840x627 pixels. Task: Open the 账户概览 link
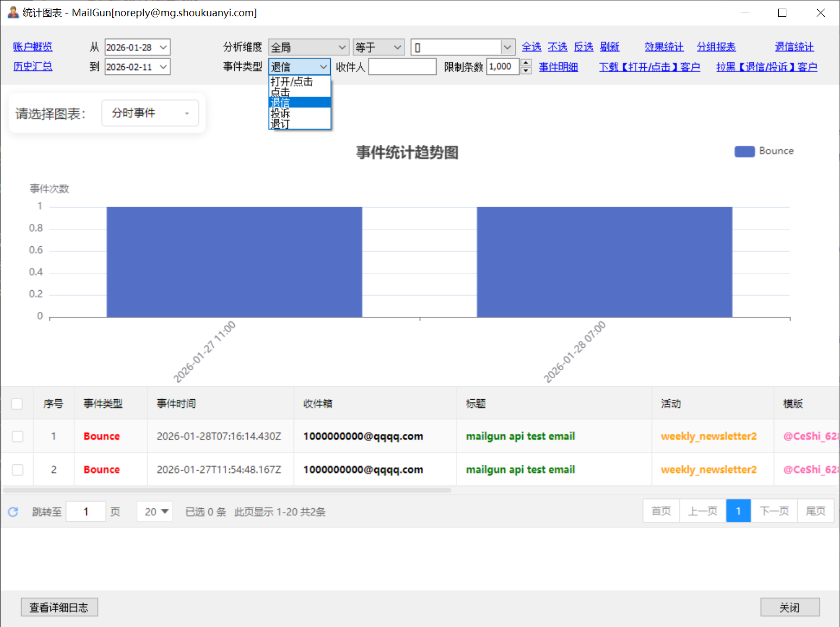click(33, 47)
